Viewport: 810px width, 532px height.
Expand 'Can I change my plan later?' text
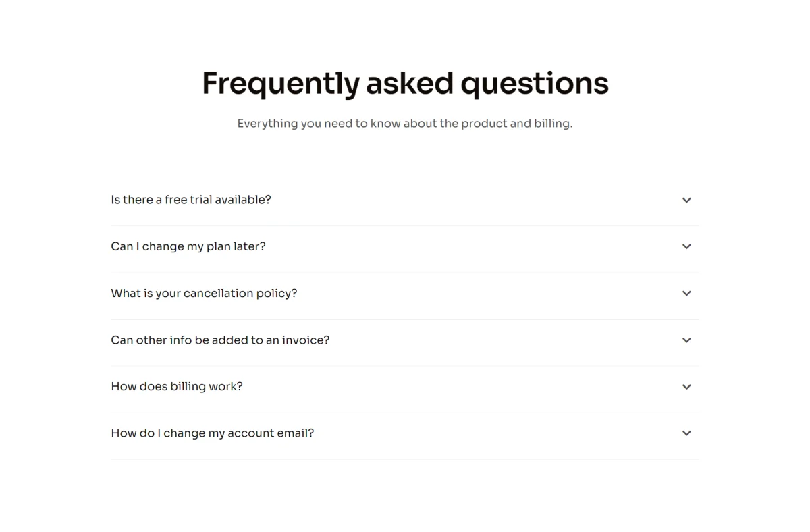[x=188, y=246]
